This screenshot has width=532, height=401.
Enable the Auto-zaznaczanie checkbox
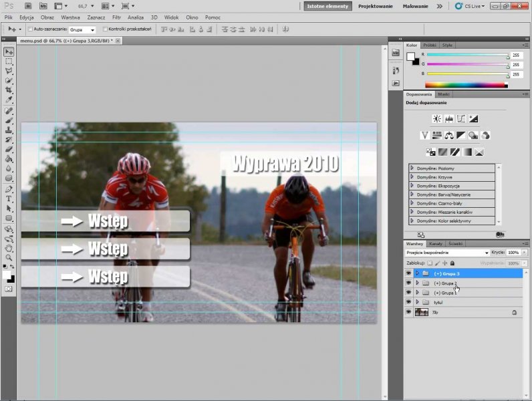[x=29, y=29]
